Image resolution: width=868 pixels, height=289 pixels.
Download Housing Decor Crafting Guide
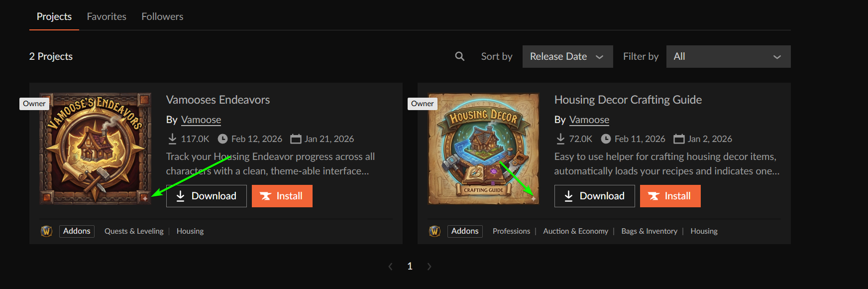click(595, 196)
